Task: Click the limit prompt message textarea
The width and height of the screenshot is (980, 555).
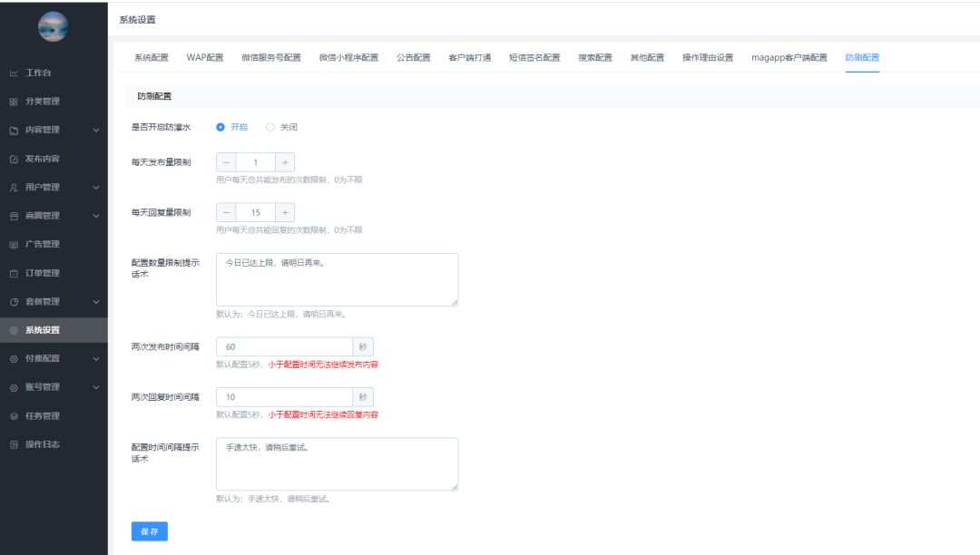Action: [x=337, y=278]
